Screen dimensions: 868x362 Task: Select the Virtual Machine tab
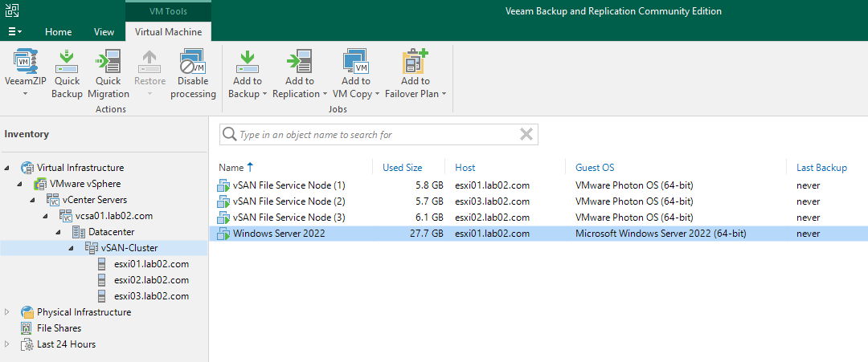click(x=168, y=32)
